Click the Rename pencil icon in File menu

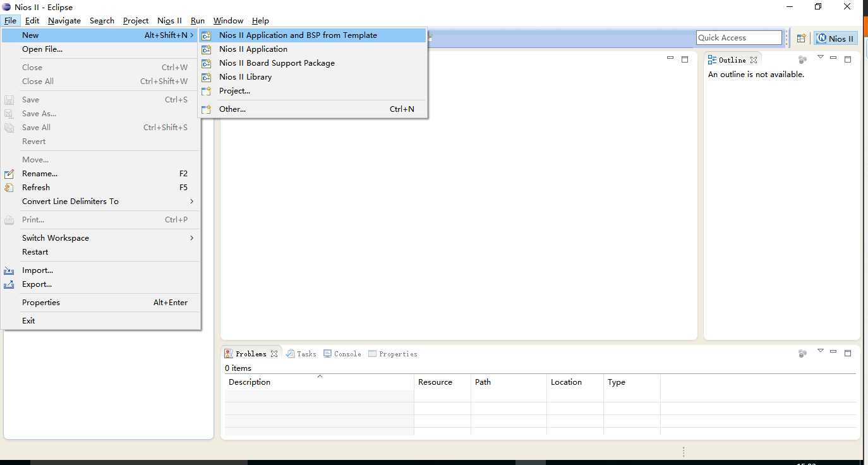click(x=9, y=174)
